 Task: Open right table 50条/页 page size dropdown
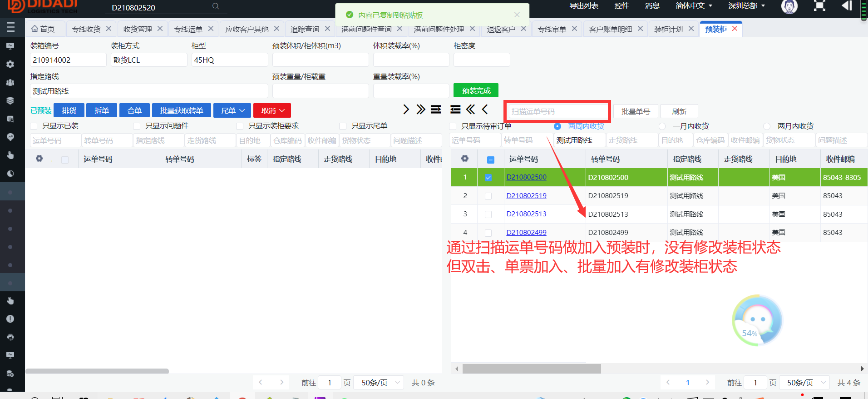pos(805,383)
